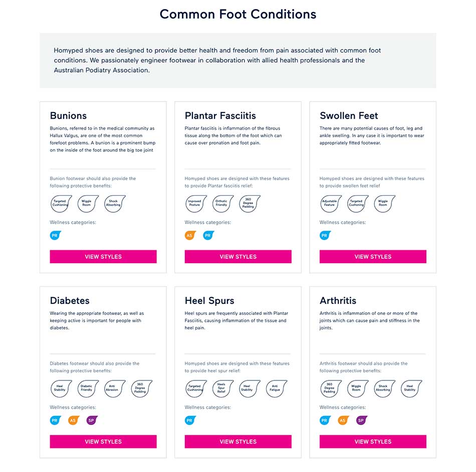476x472 pixels.
Task: Click View Styles in the Swollen Feet card
Action: pyautogui.click(x=373, y=257)
